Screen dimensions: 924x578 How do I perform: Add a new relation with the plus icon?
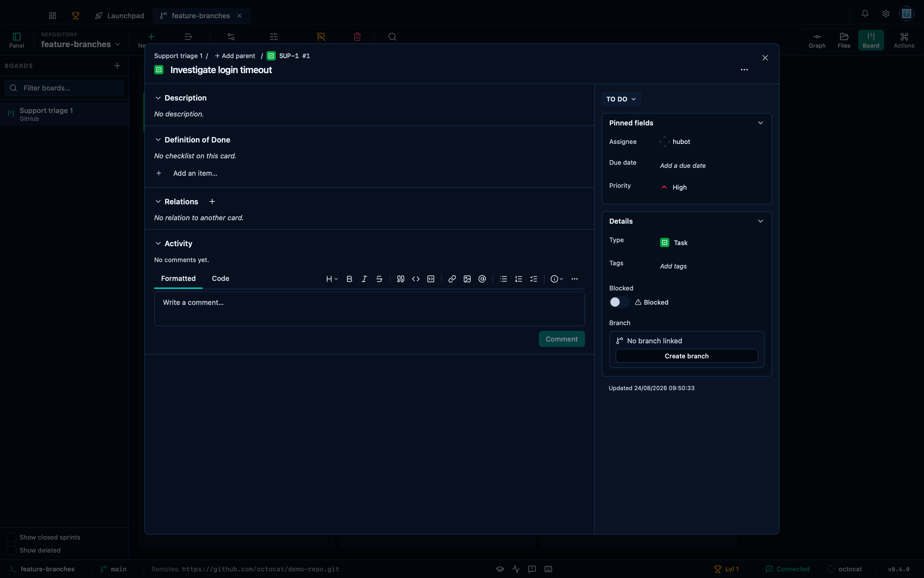coord(212,201)
